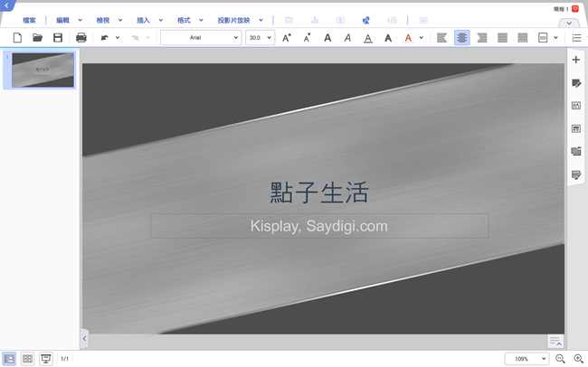Save the presentation with floppy icon
This screenshot has height=367, width=588.
coord(58,38)
